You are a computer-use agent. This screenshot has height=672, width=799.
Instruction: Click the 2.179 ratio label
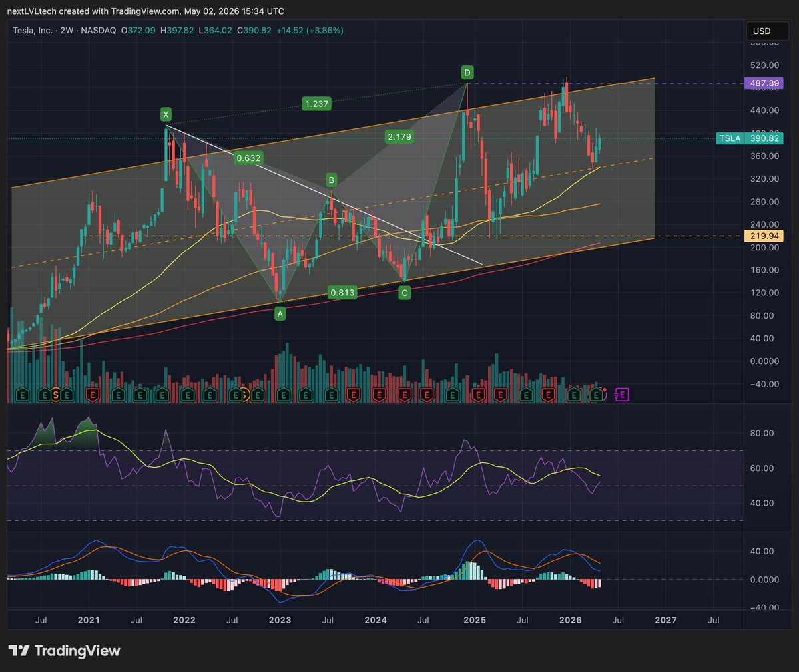(399, 136)
